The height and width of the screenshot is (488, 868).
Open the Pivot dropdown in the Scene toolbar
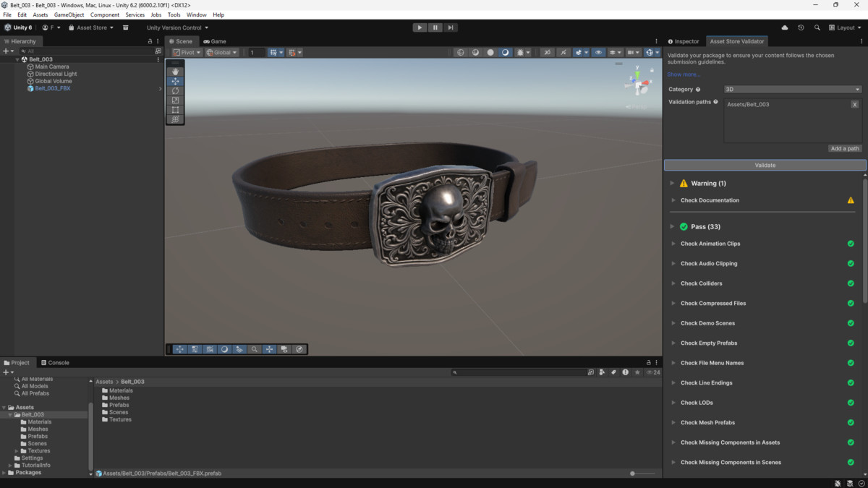186,52
